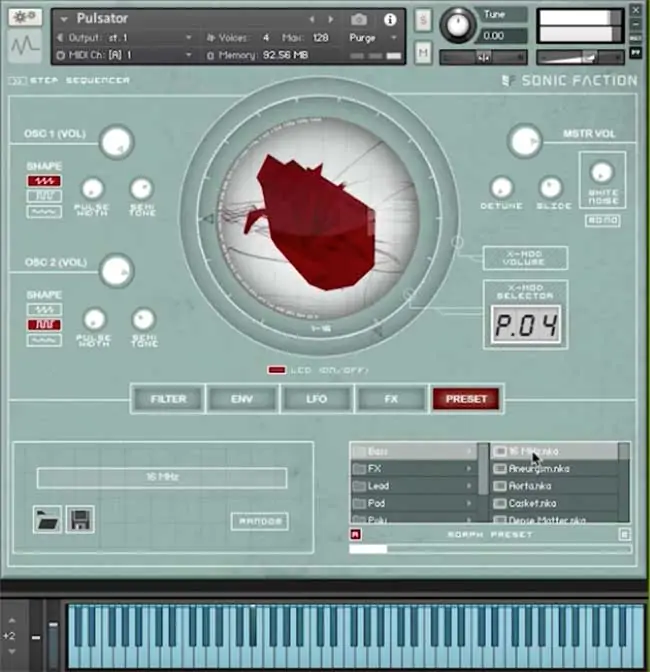The image size is (650, 672).
Task: Lower keyboard octave with down arrow
Action: tap(12, 651)
